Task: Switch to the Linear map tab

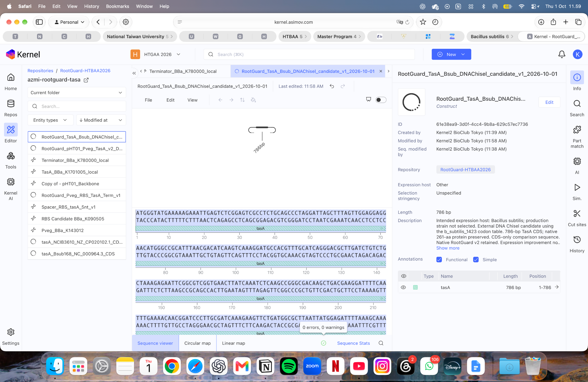Action: [233, 343]
